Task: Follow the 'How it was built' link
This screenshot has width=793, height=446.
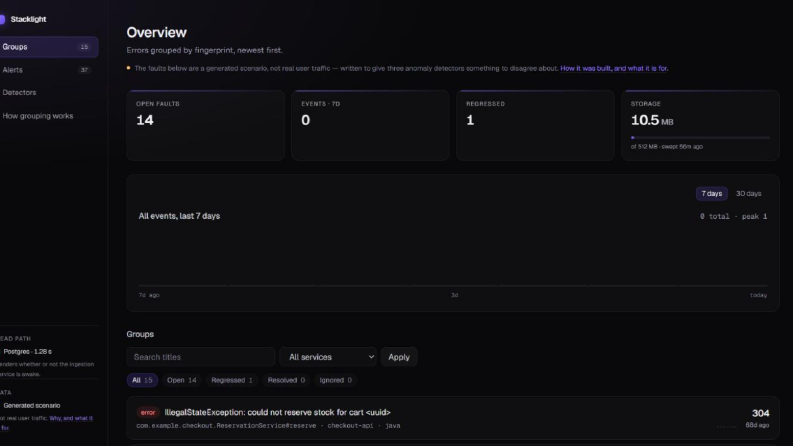Action: (614, 68)
